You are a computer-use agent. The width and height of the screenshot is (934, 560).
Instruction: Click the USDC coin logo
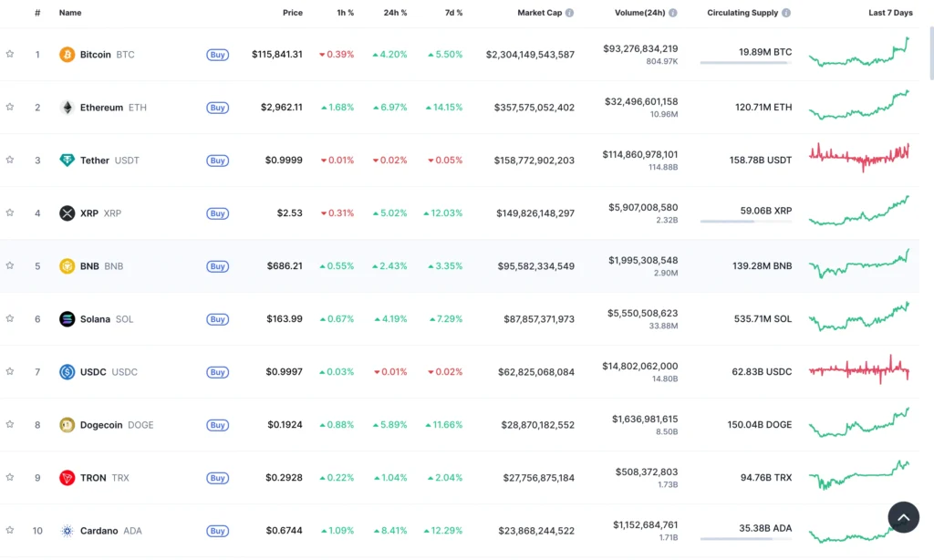pyautogui.click(x=67, y=372)
